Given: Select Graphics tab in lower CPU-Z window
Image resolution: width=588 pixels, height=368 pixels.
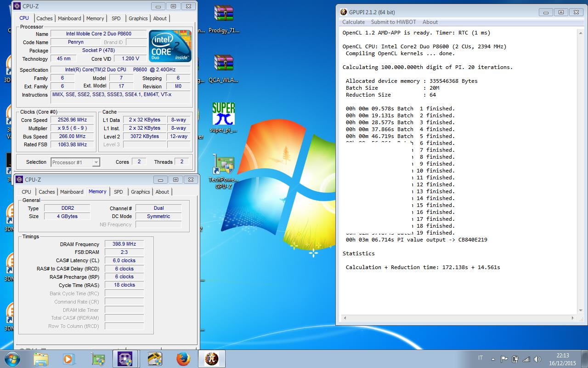Looking at the screenshot, I should click(x=140, y=192).
